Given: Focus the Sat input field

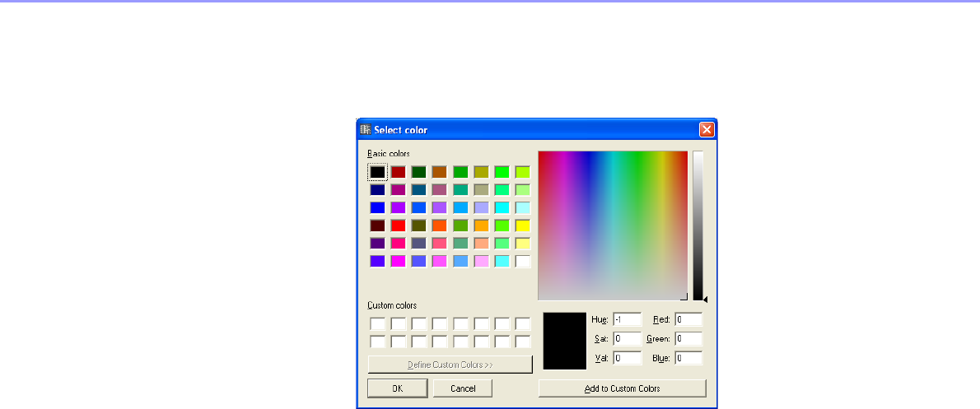Looking at the screenshot, I should click(627, 339).
